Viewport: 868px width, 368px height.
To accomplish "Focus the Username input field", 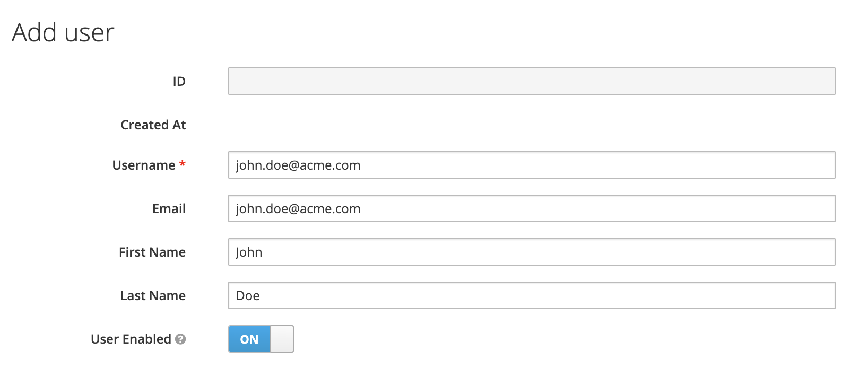I will (x=531, y=165).
